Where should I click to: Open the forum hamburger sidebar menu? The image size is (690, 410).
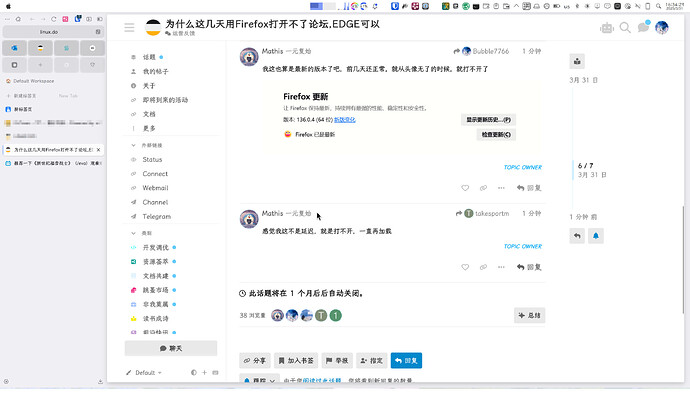click(129, 27)
